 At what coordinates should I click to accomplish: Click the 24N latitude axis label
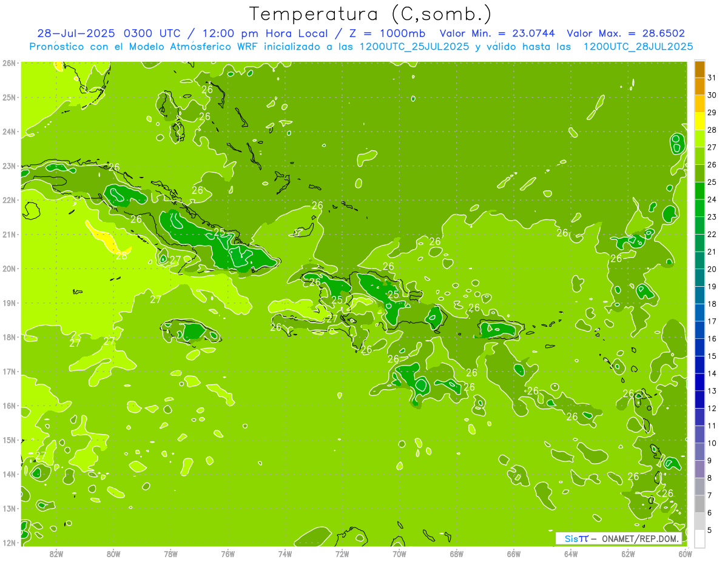click(x=8, y=132)
